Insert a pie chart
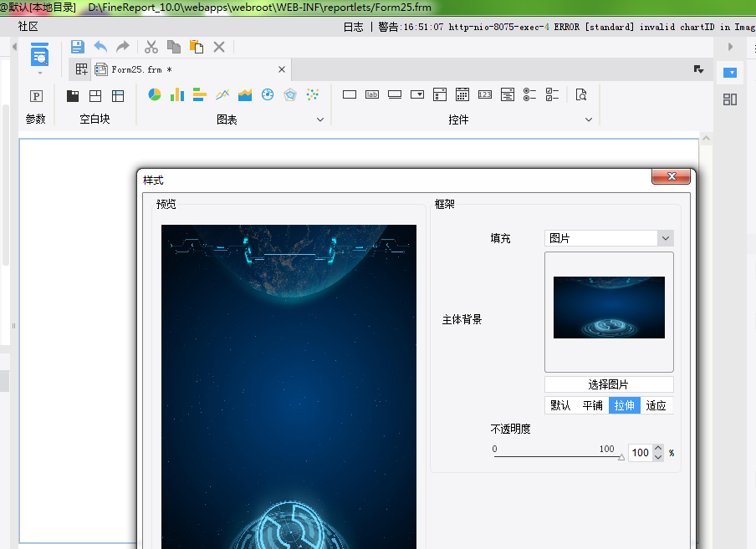This screenshot has width=756, height=549. tap(154, 94)
